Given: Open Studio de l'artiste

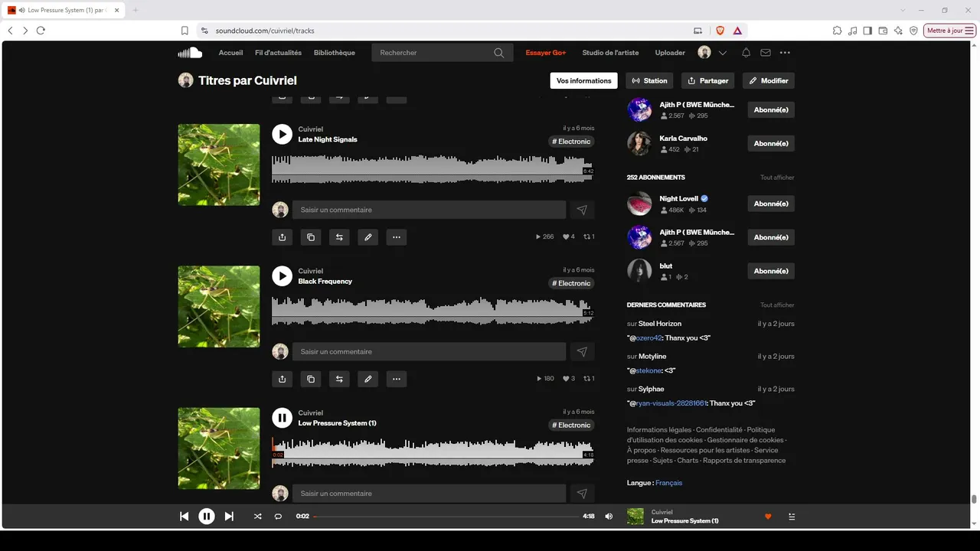Looking at the screenshot, I should pyautogui.click(x=610, y=53).
